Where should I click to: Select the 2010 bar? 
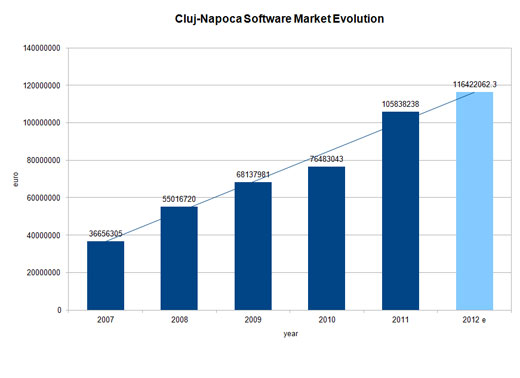[x=327, y=238]
